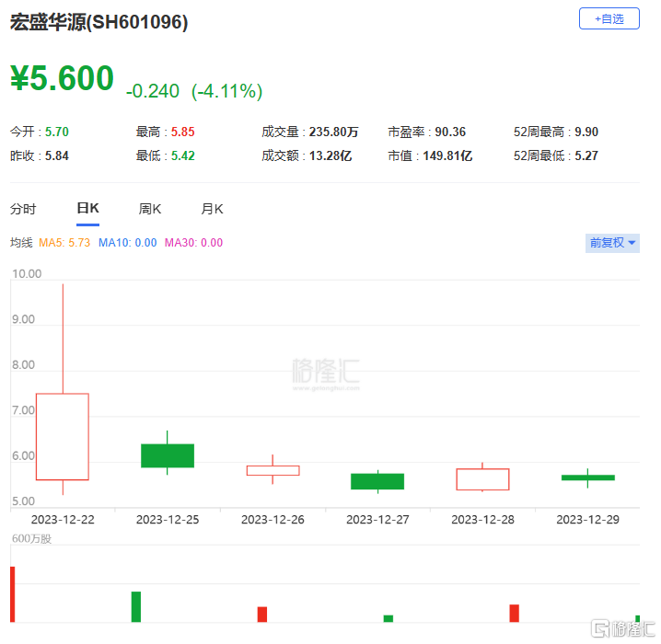The height and width of the screenshot is (644, 661).
Task: Select the 2023-12-27 green candlestick
Action: pyautogui.click(x=377, y=481)
